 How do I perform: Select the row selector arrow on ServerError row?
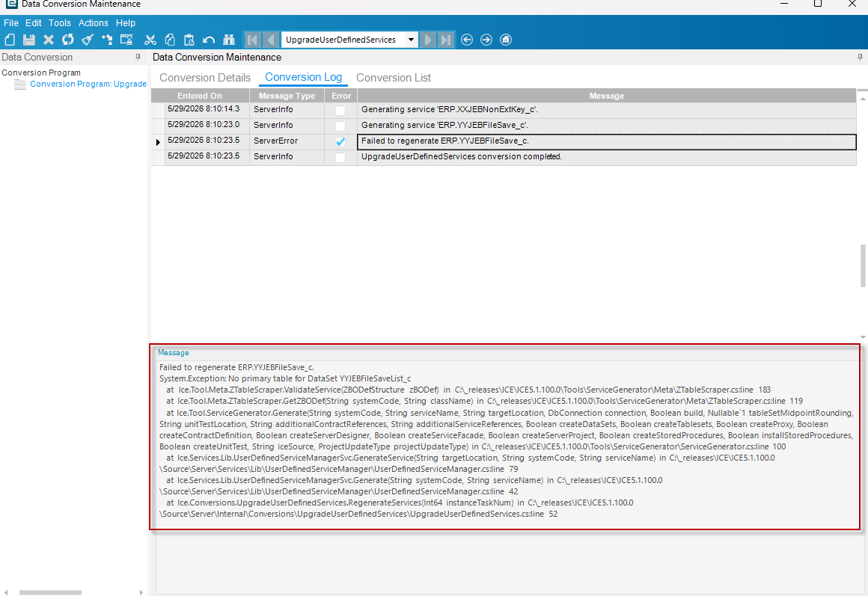tap(159, 142)
